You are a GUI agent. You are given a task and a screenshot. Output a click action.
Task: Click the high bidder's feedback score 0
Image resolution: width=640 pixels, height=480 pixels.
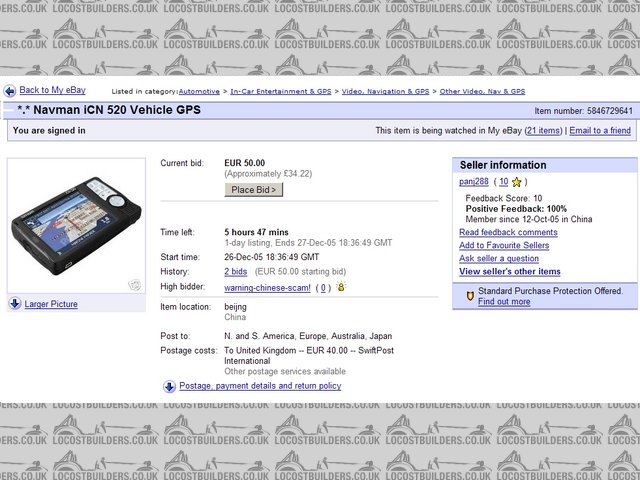pos(323,288)
